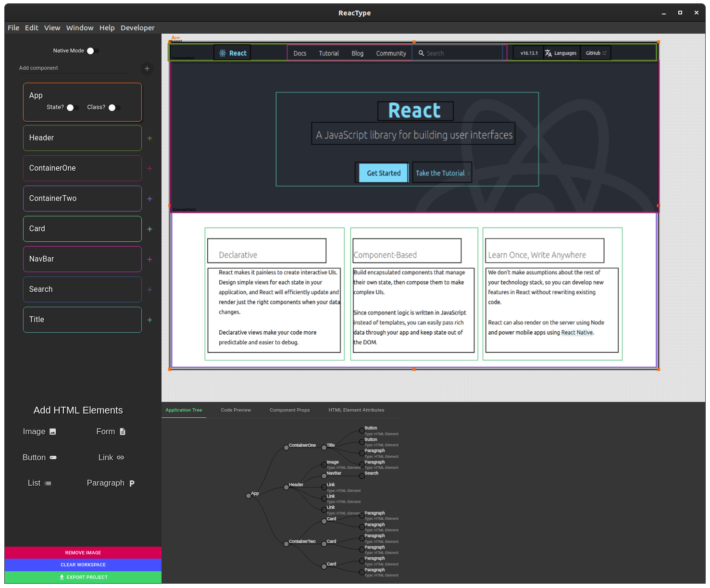Click the Search tree node
Screen dimensions: 710x588
click(x=361, y=475)
